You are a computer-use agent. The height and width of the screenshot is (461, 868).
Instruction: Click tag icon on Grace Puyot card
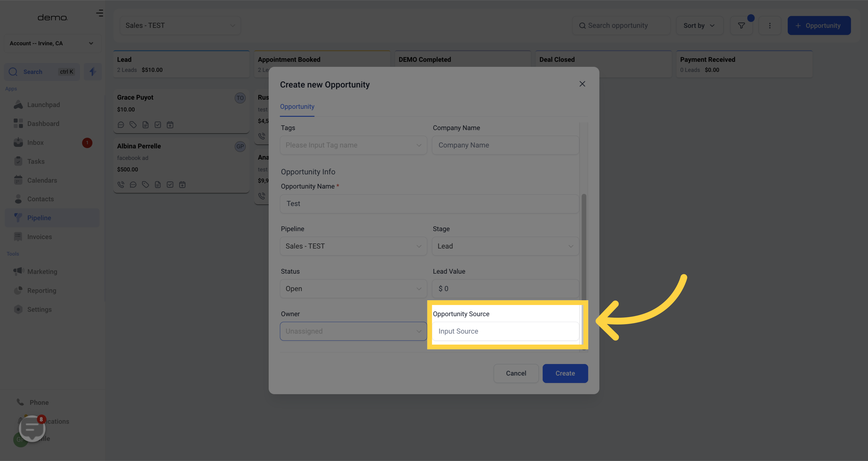click(133, 125)
